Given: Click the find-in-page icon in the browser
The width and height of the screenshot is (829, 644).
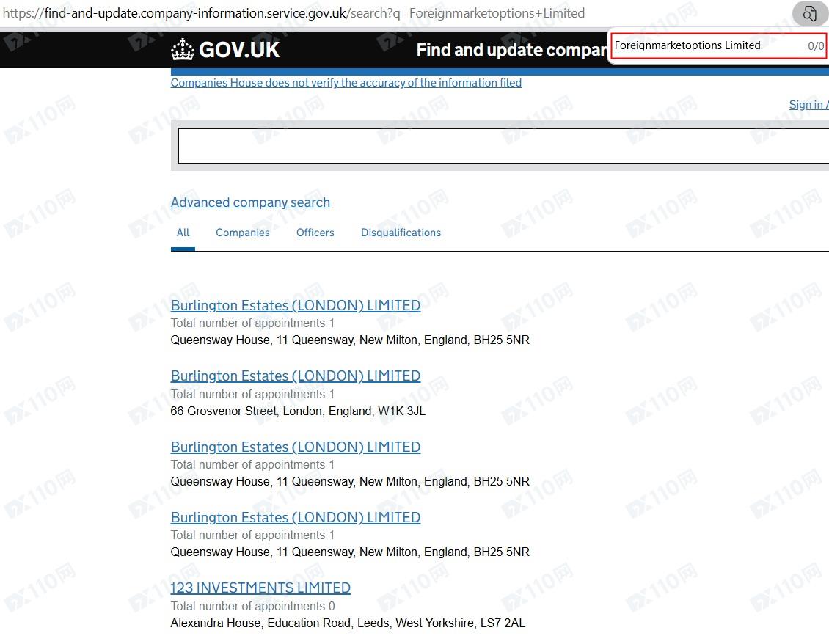Looking at the screenshot, I should click(x=810, y=13).
